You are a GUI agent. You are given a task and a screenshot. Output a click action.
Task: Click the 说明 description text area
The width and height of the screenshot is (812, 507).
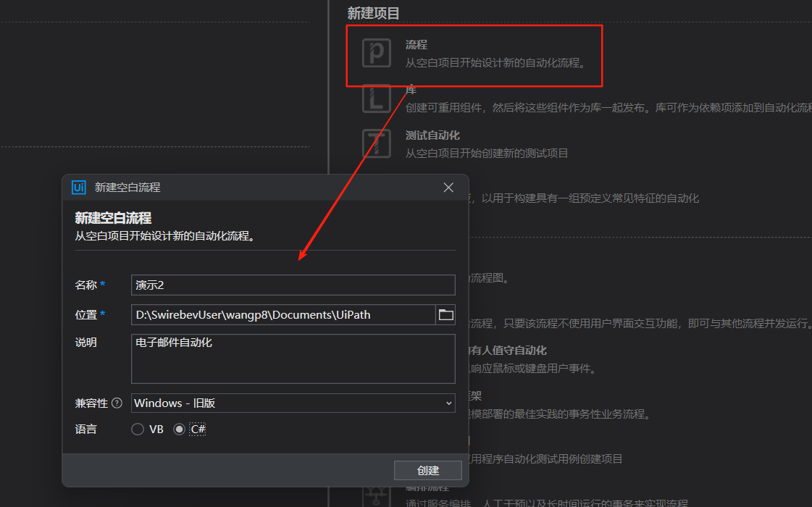[293, 359]
